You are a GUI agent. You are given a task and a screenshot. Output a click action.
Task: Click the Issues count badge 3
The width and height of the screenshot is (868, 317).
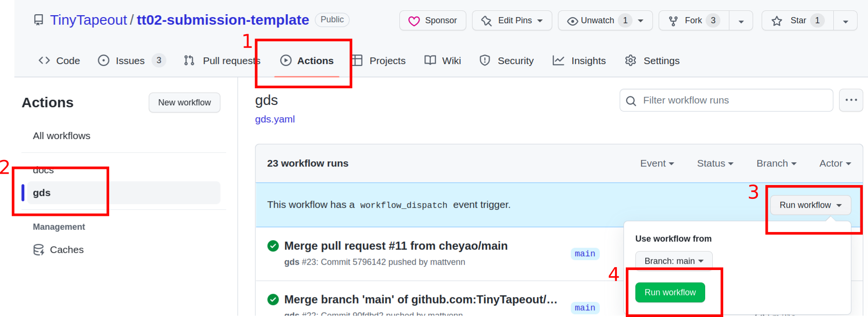point(159,60)
